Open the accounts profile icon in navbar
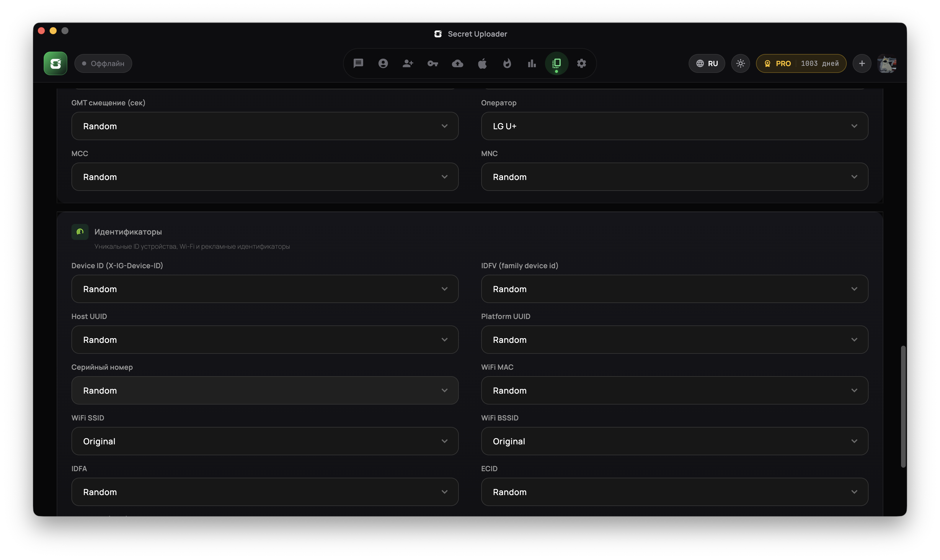The image size is (940, 560). point(383,63)
